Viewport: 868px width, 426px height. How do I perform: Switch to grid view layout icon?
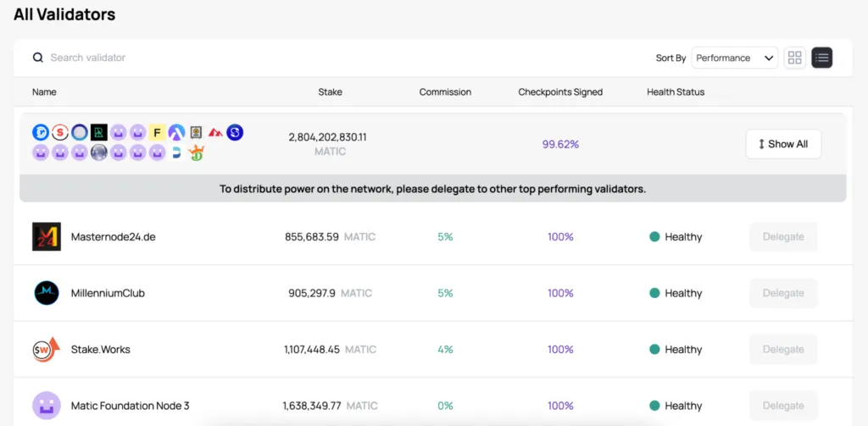[x=794, y=58]
